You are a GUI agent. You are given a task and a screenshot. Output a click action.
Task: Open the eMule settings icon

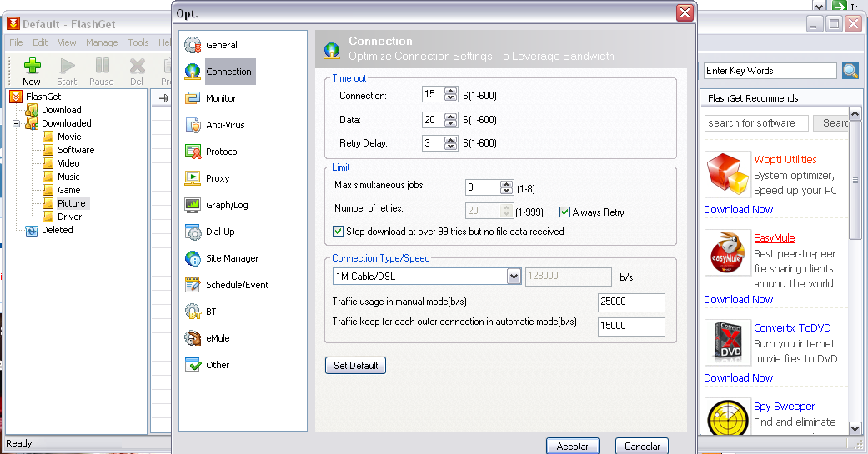tap(193, 338)
